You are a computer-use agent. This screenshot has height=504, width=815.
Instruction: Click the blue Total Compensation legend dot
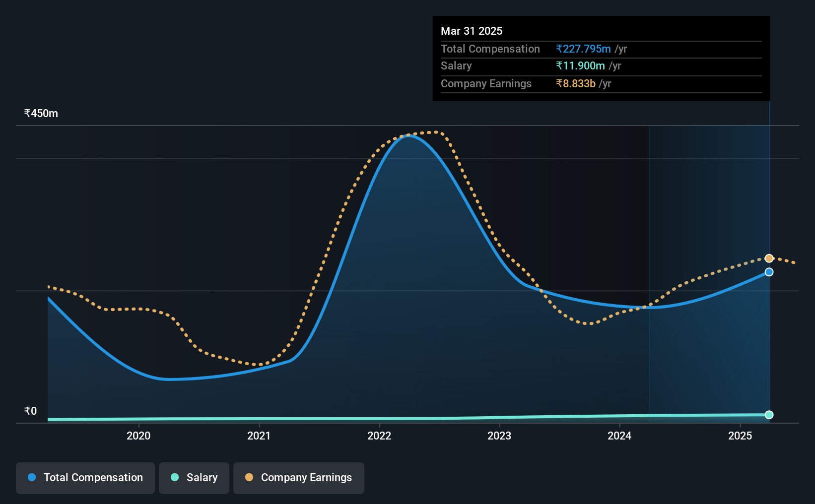point(32,477)
